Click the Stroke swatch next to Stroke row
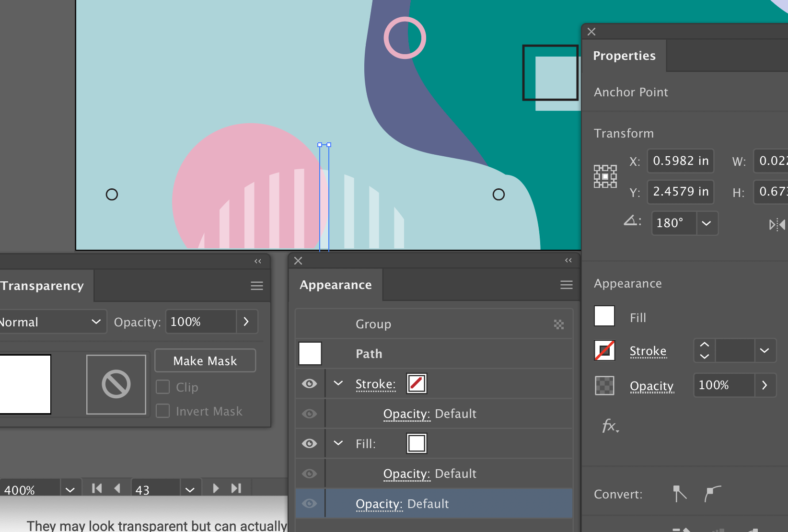The width and height of the screenshot is (788, 532). click(417, 383)
